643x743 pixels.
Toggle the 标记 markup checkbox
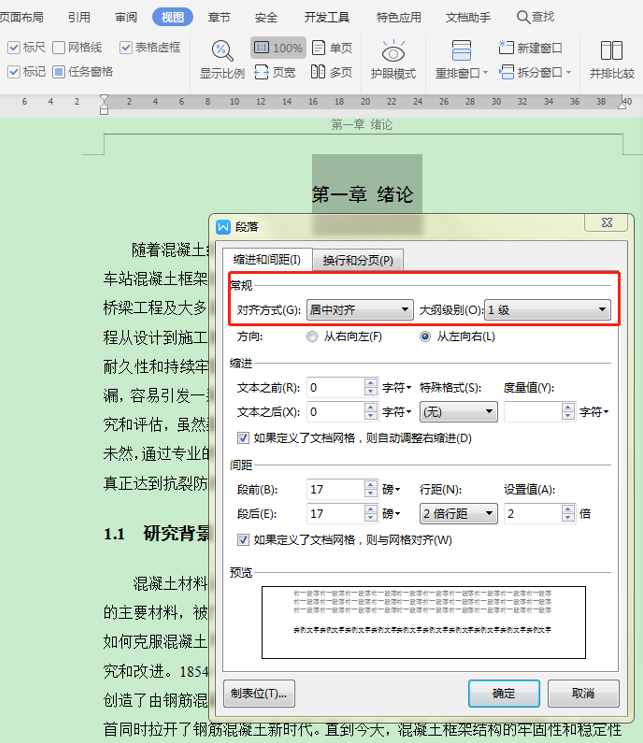(x=14, y=72)
